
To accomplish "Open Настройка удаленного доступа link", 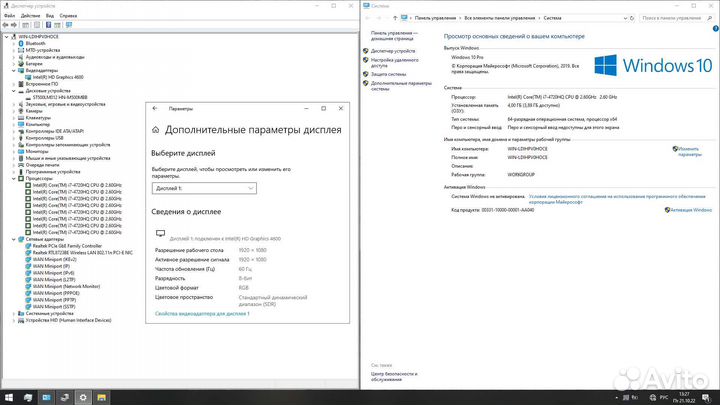I will pos(394,63).
